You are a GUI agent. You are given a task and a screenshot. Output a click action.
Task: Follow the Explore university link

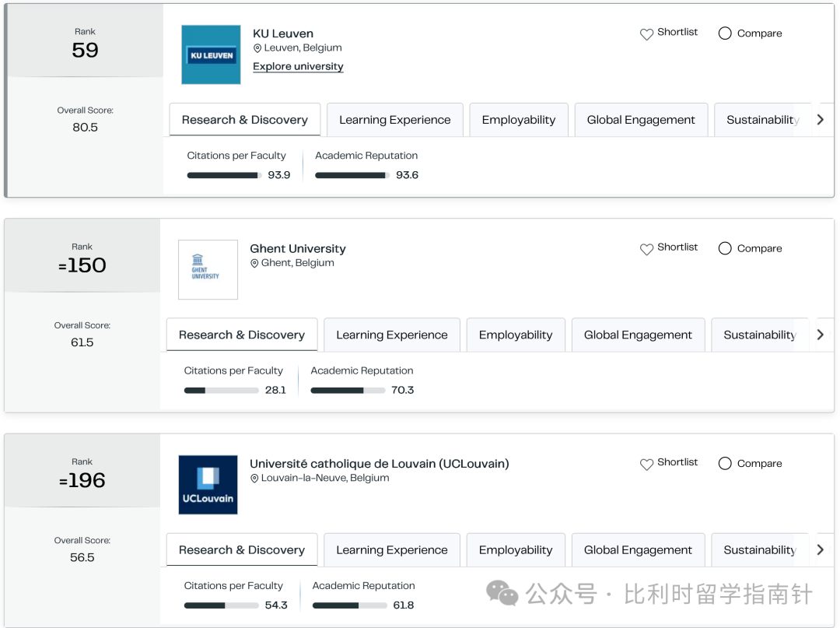point(299,66)
